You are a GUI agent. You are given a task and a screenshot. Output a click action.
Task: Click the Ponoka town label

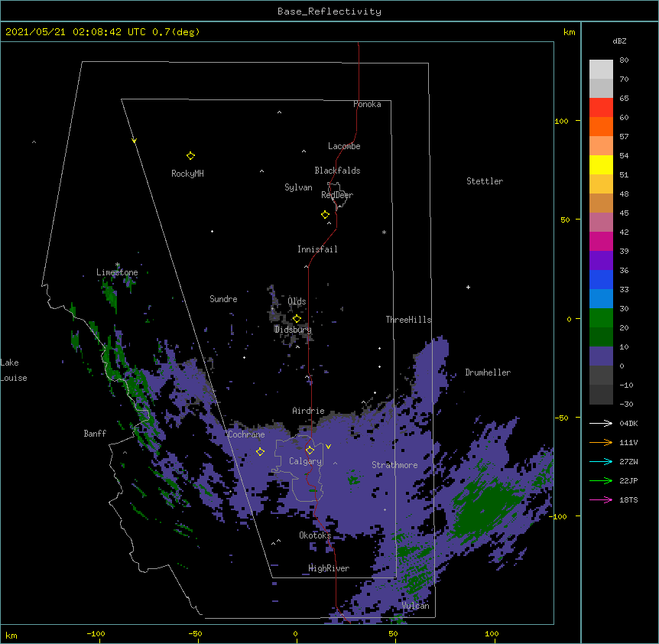[x=367, y=104]
